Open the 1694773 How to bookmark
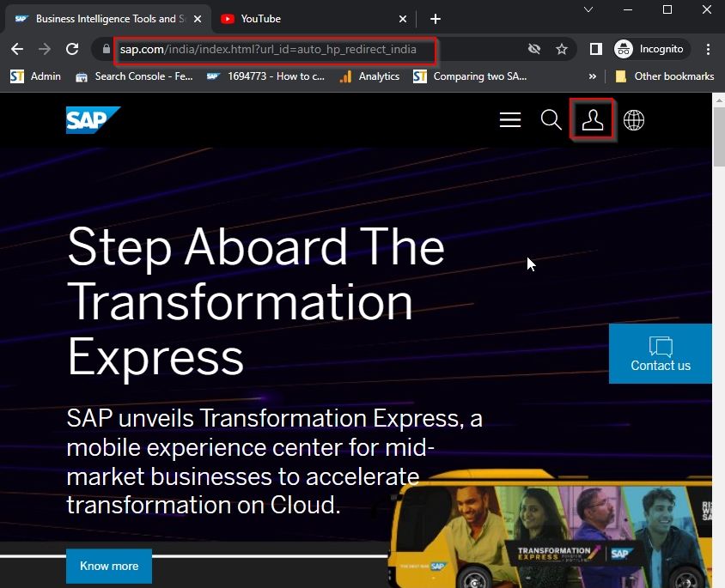 pyautogui.click(x=266, y=76)
